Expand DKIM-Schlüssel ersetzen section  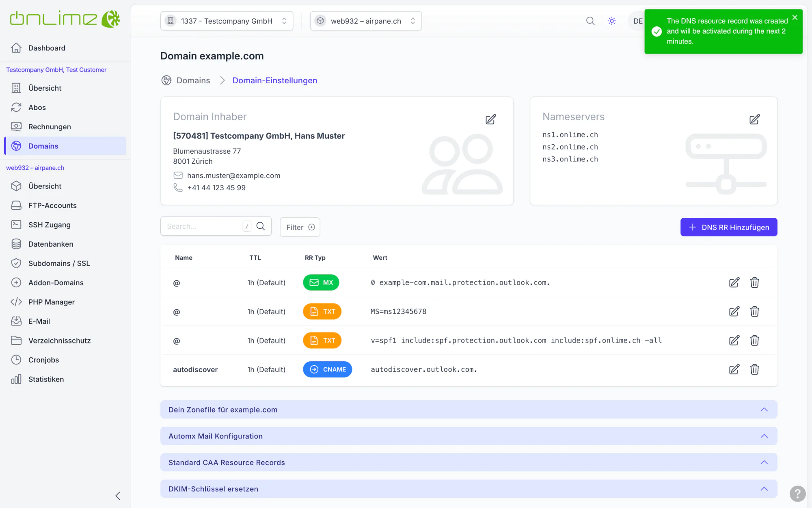[x=469, y=488]
